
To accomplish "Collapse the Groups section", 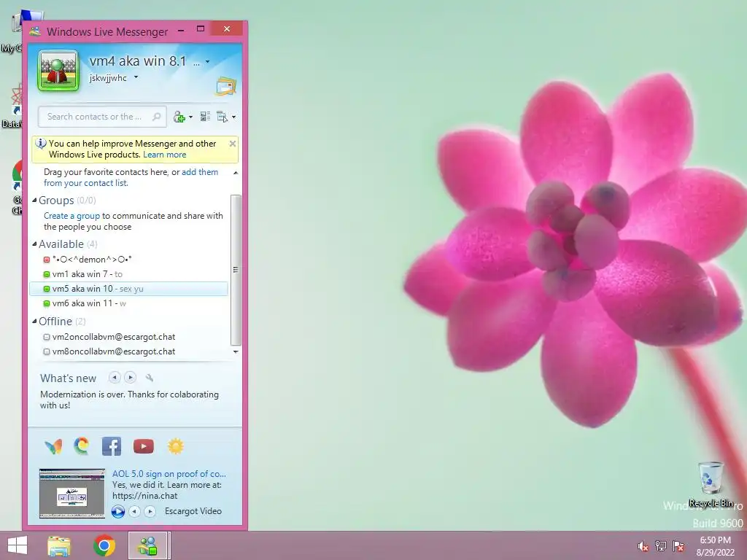I will click(x=35, y=201).
